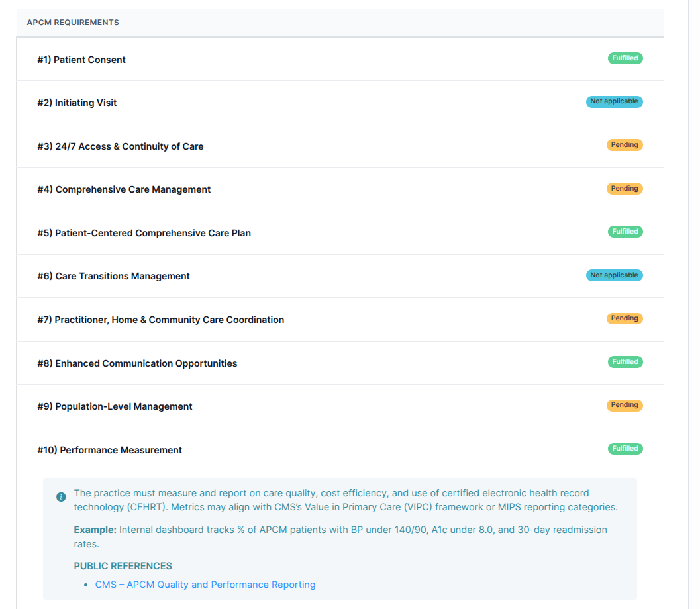Click the Fulfilled badge on Performance Measurement
700x609 pixels.
[x=625, y=448]
